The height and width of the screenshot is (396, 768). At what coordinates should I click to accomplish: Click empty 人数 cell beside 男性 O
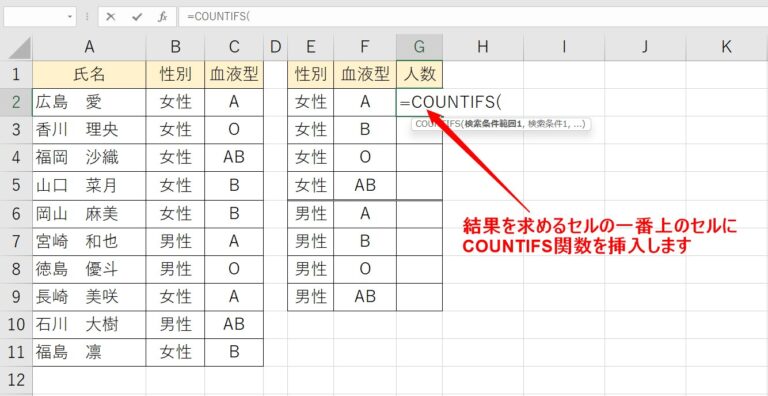coord(419,269)
